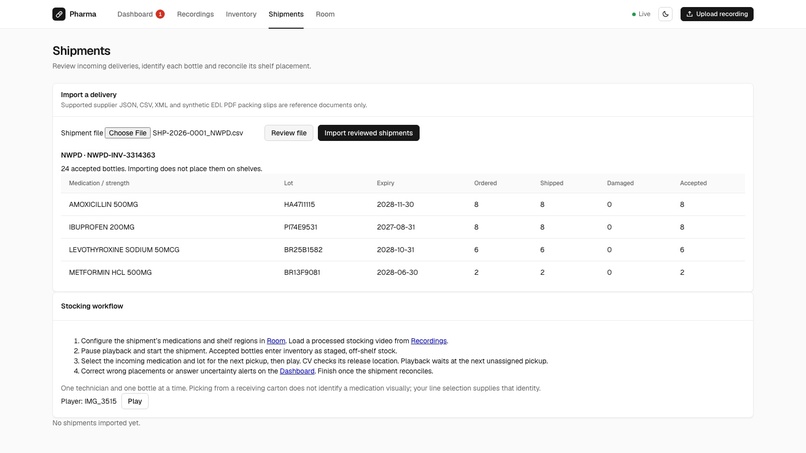Click lot number BR25B1582
806x453 pixels.
pyautogui.click(x=303, y=249)
